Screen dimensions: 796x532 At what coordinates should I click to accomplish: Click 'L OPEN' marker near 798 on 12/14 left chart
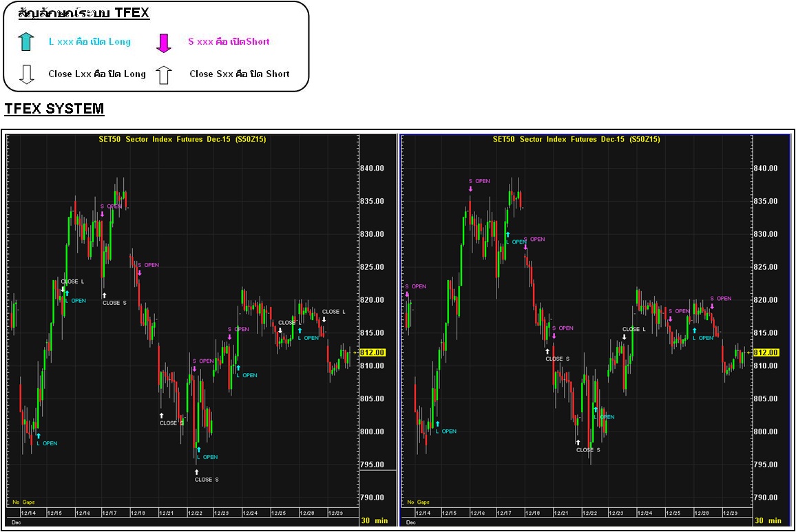coord(48,443)
